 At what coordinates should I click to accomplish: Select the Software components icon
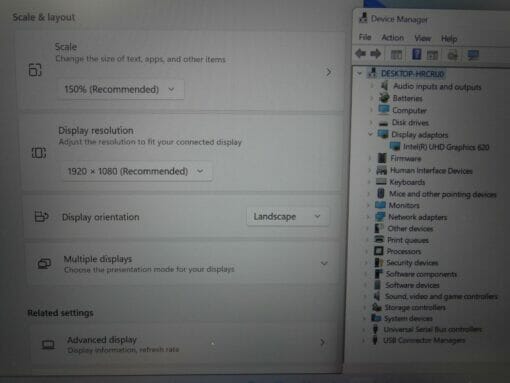click(x=378, y=274)
